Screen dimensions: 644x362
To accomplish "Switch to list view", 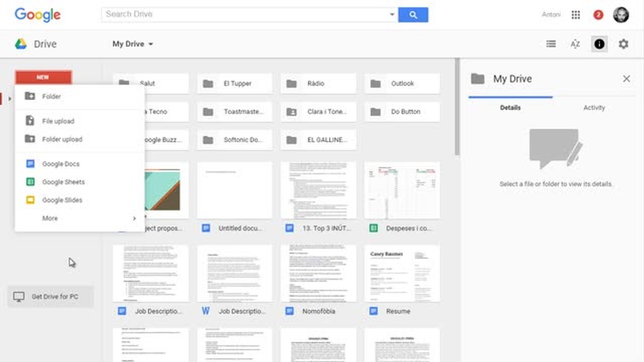I will click(x=551, y=44).
